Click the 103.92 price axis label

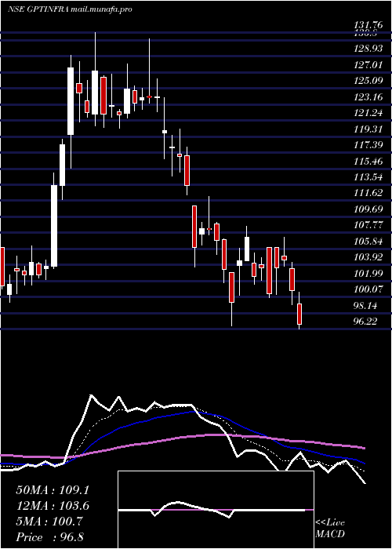[x=370, y=258]
